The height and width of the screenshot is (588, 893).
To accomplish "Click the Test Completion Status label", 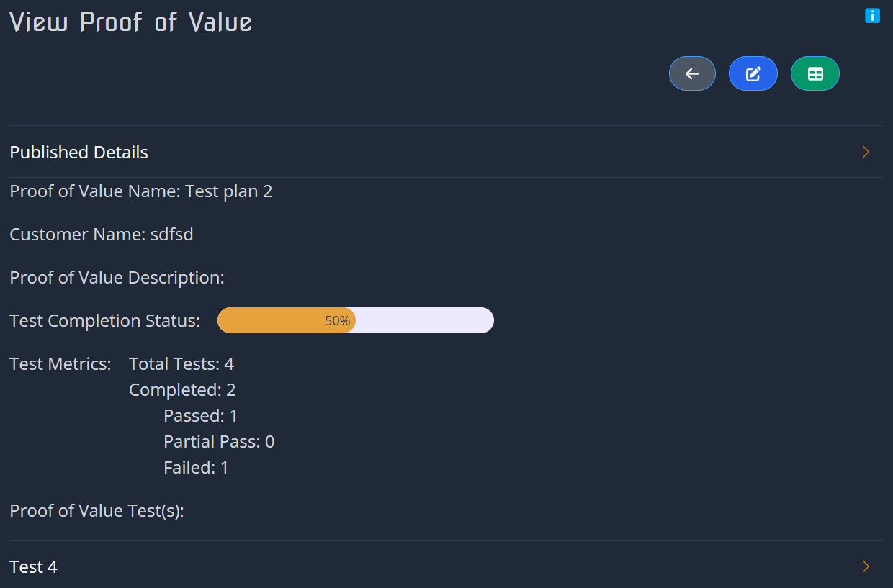I will (x=105, y=321).
